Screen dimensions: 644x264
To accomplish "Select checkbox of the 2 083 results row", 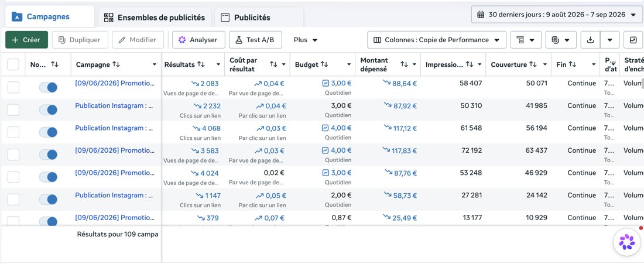I will 13,87.
